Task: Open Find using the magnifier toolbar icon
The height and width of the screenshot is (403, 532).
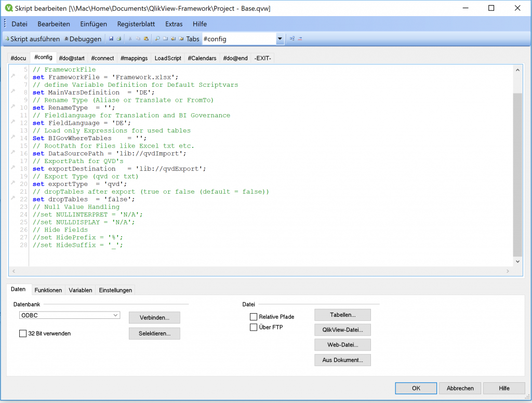Action: pos(157,38)
